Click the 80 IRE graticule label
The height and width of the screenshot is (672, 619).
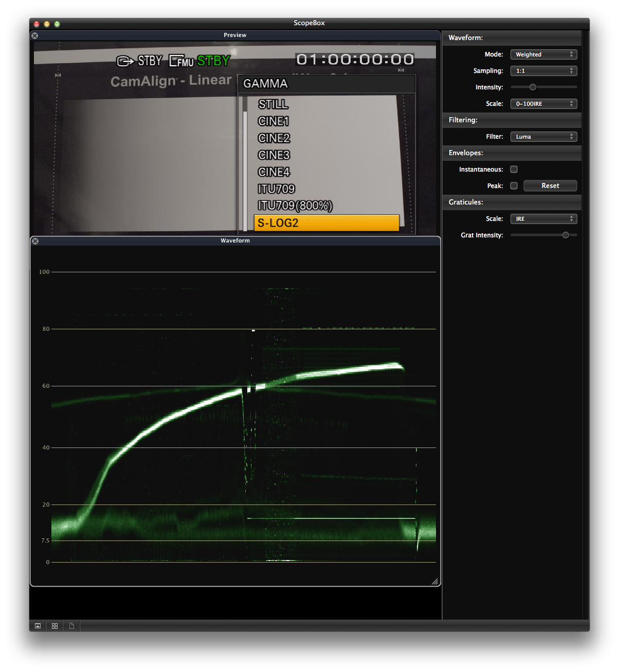tap(46, 329)
